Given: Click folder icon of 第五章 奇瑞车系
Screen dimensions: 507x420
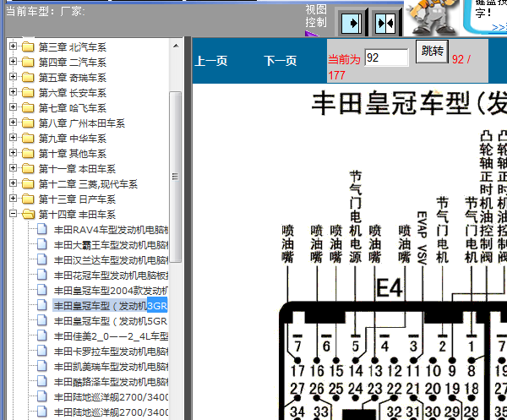Looking at the screenshot, I should point(28,77).
